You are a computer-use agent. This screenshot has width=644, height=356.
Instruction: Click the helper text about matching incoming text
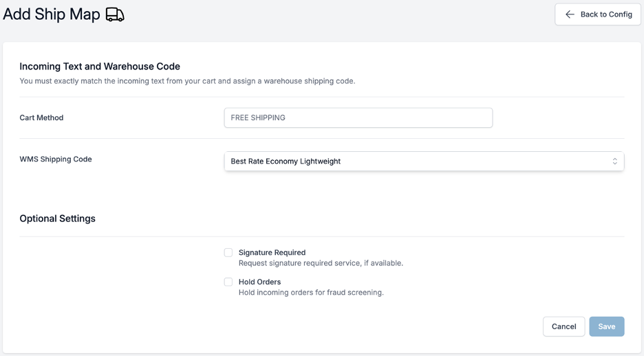pos(187,81)
